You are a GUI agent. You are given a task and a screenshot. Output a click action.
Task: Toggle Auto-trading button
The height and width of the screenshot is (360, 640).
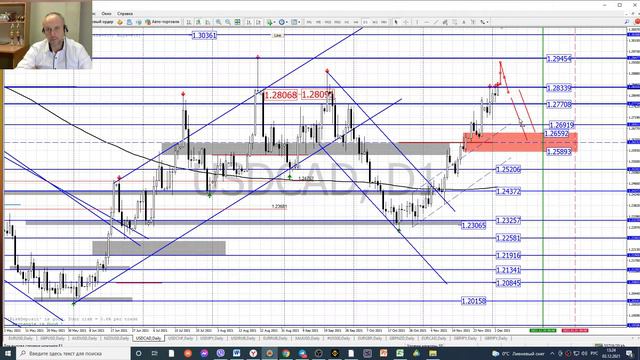coord(162,22)
